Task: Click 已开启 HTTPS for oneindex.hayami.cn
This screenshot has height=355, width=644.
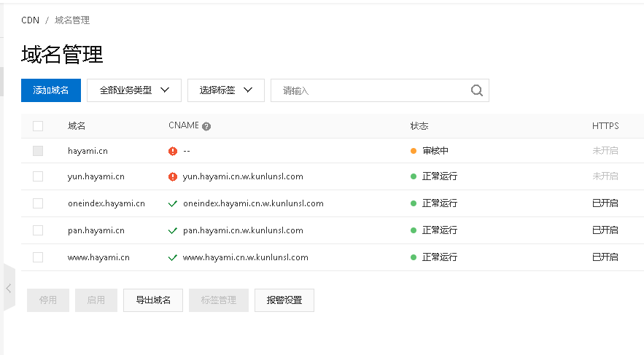Action: 605,203
